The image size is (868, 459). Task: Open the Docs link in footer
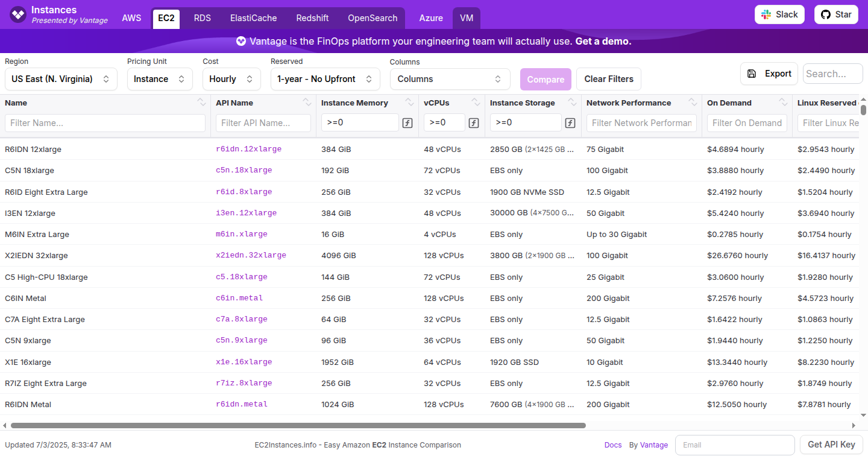[613, 445]
